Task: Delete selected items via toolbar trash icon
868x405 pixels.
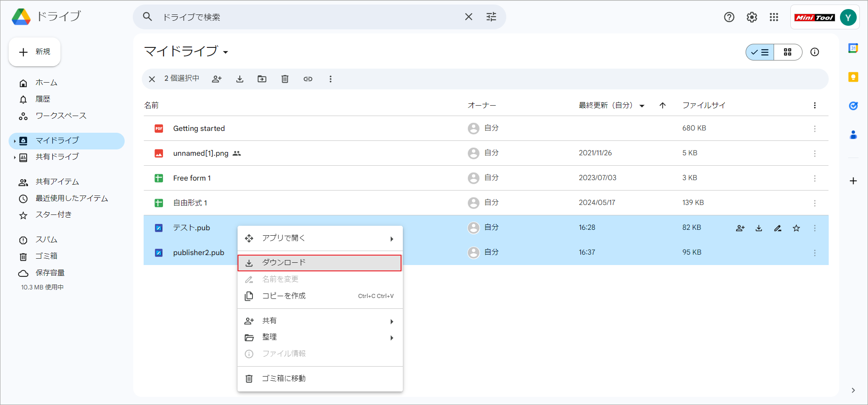Action: pos(285,79)
